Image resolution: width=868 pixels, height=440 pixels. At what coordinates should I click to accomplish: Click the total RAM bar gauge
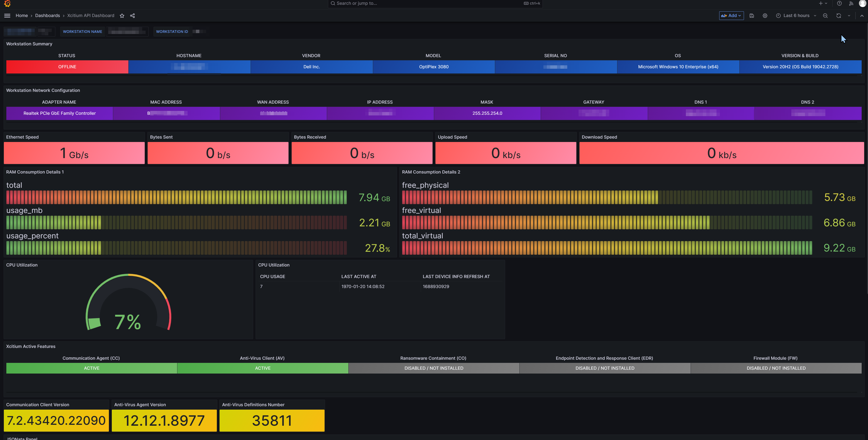click(176, 197)
